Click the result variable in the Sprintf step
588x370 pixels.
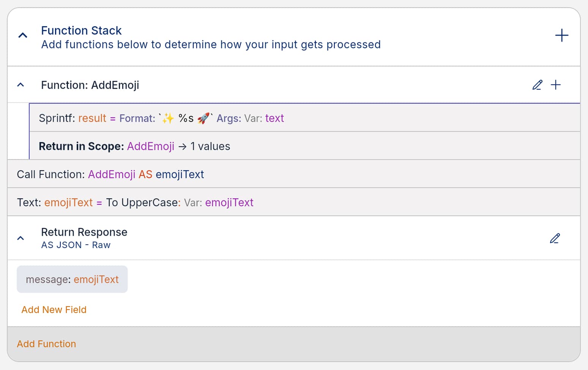(92, 118)
